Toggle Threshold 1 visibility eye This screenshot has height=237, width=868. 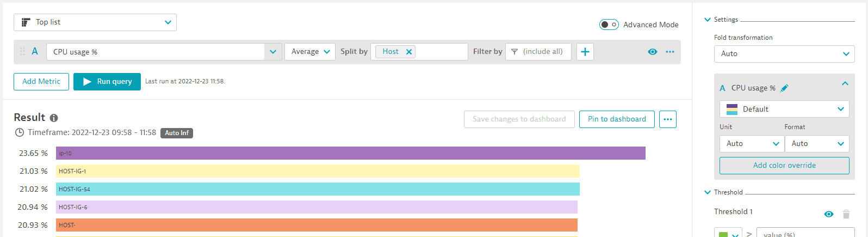(x=828, y=214)
